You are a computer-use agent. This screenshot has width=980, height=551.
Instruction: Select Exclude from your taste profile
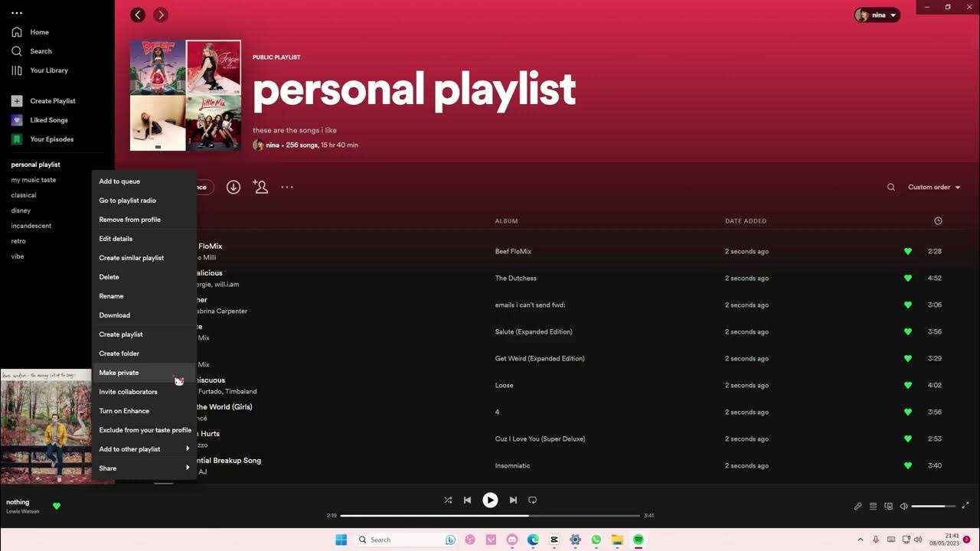tap(144, 430)
